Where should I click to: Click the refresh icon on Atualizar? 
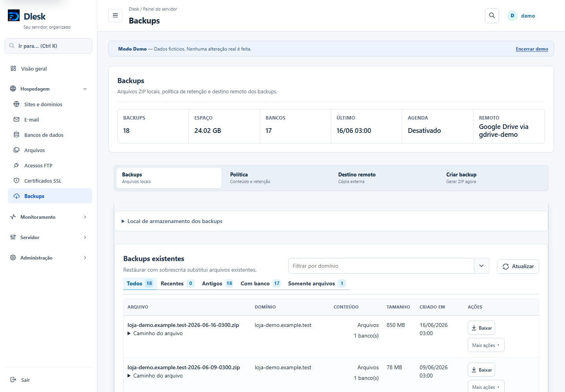click(x=506, y=267)
